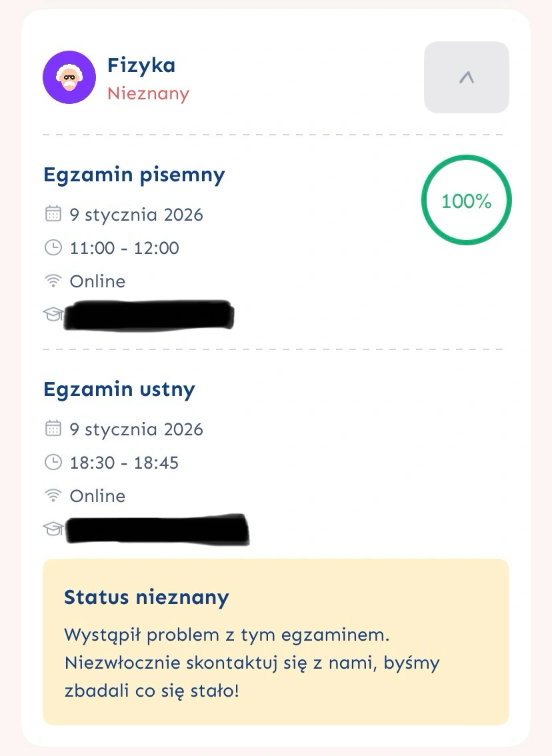Select the Egzamin ustny heading
This screenshot has height=756, width=552.
click(x=119, y=389)
